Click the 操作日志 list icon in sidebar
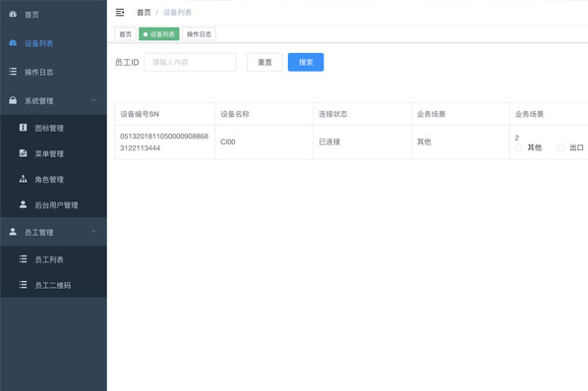Screen dimensions: 588x391 (13, 72)
